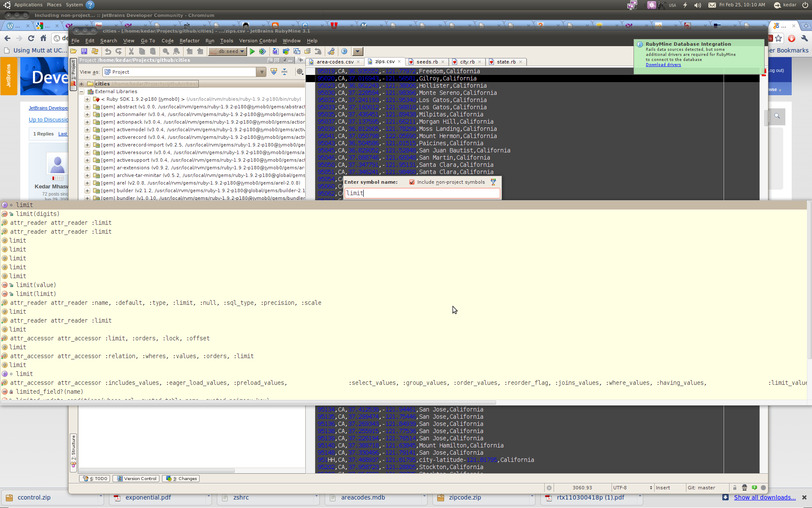Click the Undo arrow in toolbar
This screenshot has width=812, height=508.
point(108,52)
